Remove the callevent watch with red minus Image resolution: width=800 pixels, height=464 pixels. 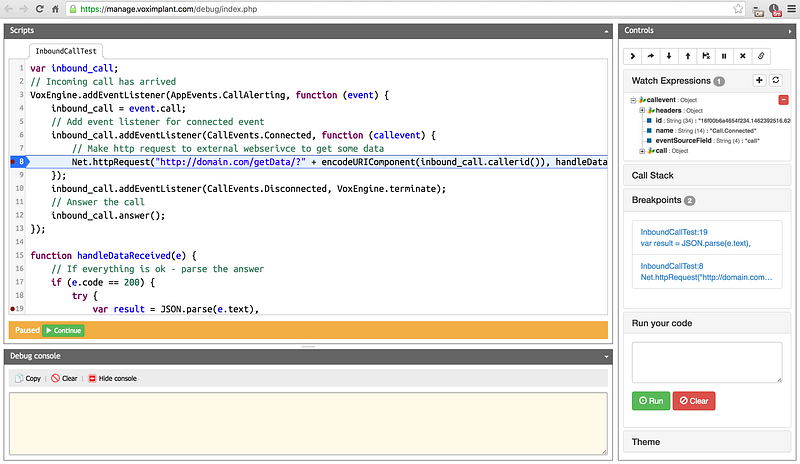(784, 100)
